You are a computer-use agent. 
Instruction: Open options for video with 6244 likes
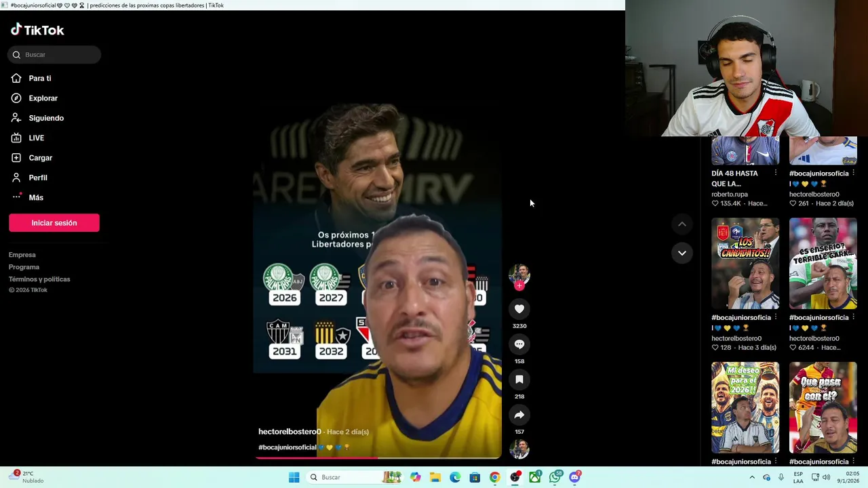(x=853, y=318)
